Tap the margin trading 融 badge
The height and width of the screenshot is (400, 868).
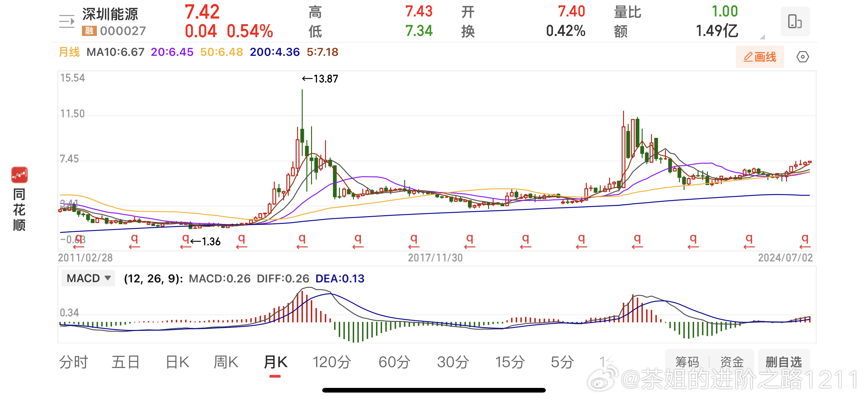pyautogui.click(x=89, y=31)
